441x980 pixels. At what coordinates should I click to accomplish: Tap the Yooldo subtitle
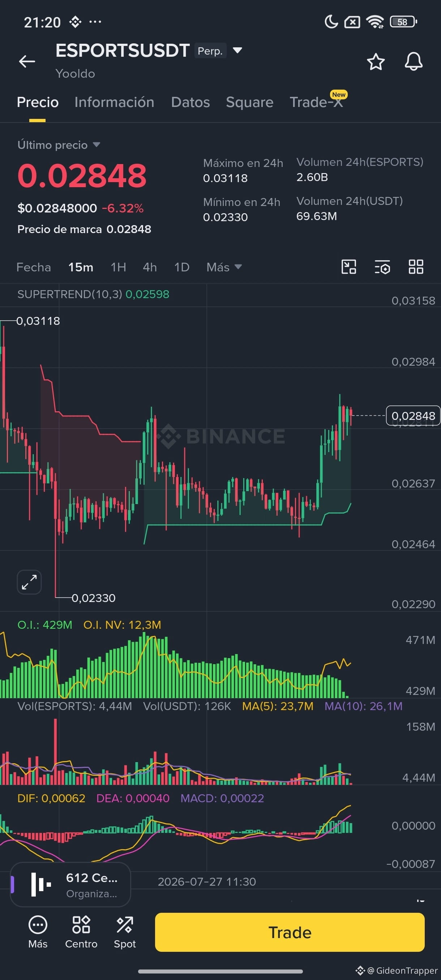(x=75, y=73)
